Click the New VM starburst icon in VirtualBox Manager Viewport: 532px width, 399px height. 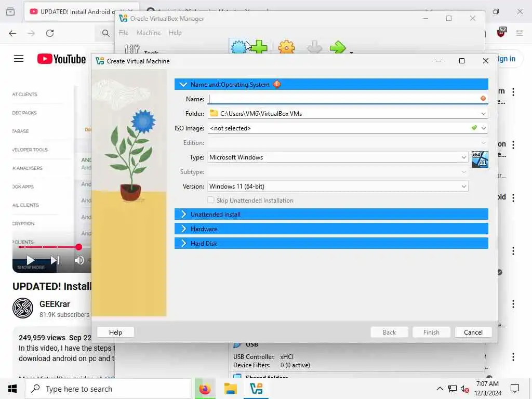[238, 47]
